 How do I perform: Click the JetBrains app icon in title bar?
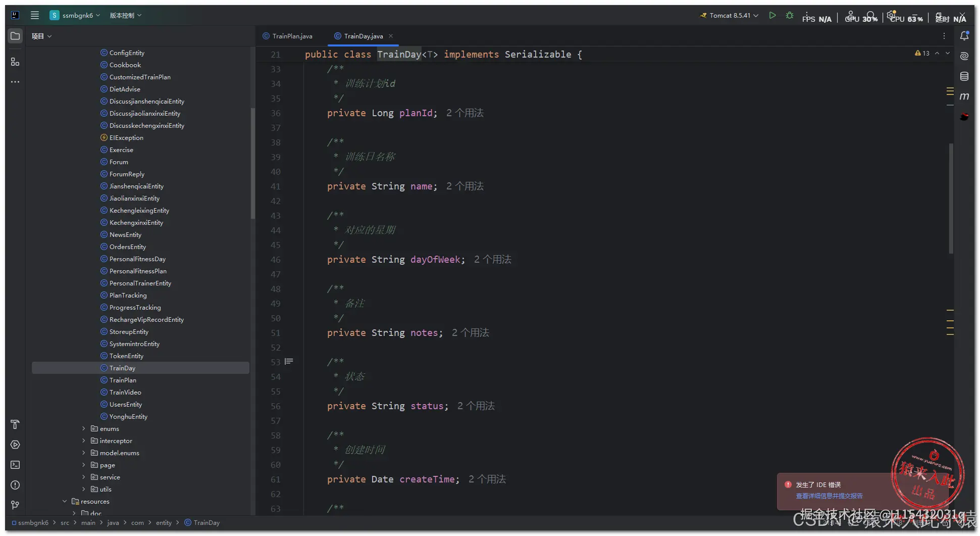click(x=15, y=15)
